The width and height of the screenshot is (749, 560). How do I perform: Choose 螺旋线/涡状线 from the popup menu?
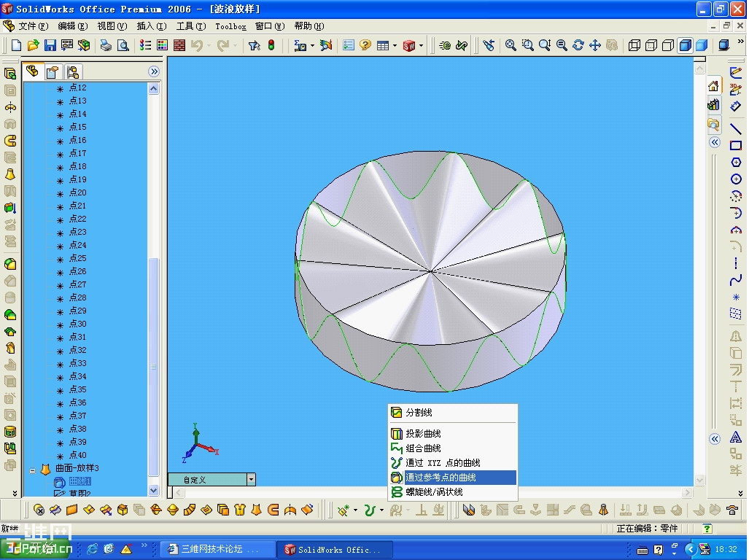[x=453, y=491]
